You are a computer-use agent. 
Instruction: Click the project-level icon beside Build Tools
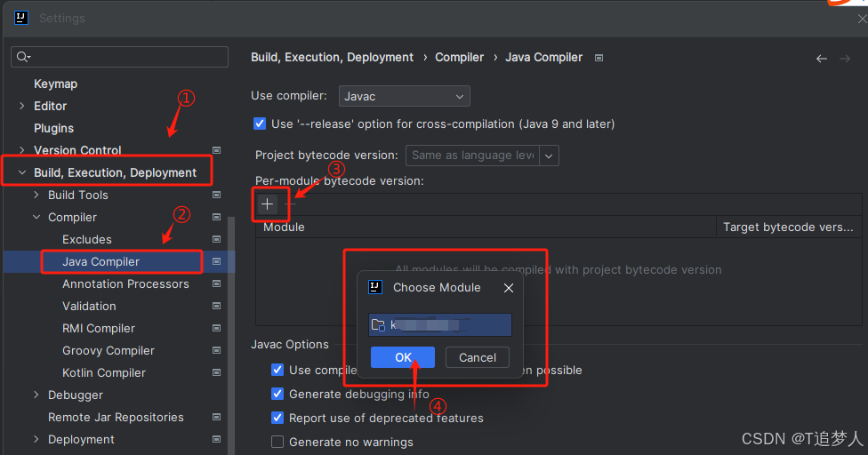tap(217, 195)
